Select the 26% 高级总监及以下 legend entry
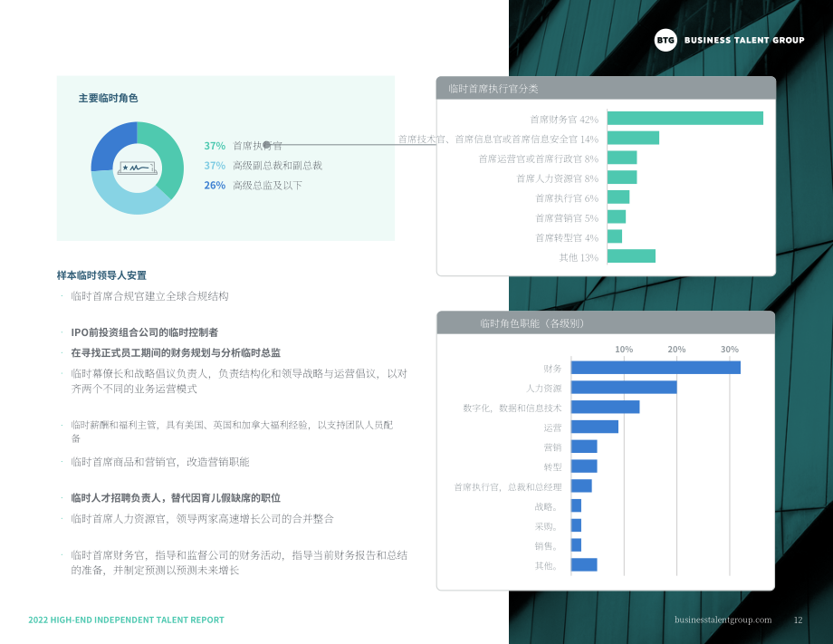This screenshot has width=833, height=644. click(253, 185)
